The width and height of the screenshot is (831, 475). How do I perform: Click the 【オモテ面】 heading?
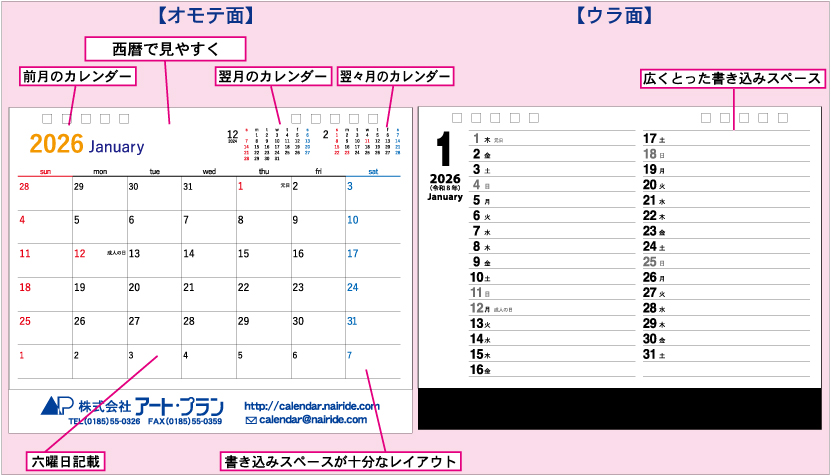(x=206, y=16)
